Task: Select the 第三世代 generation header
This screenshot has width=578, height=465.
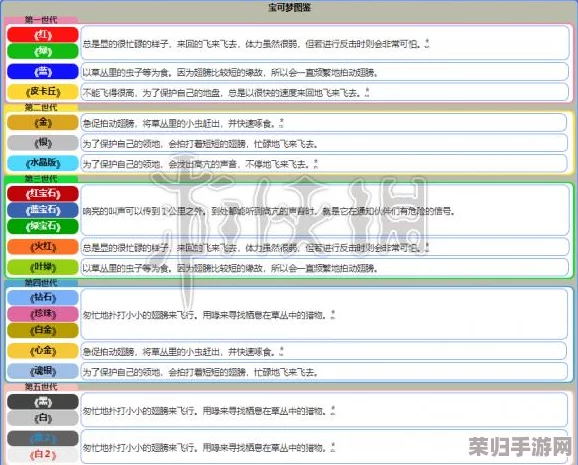Action: tap(41, 179)
